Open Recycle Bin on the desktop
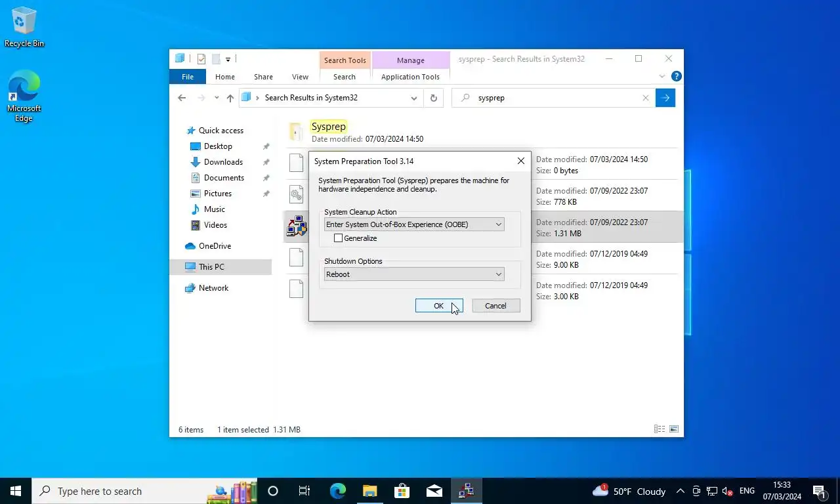 point(24,28)
